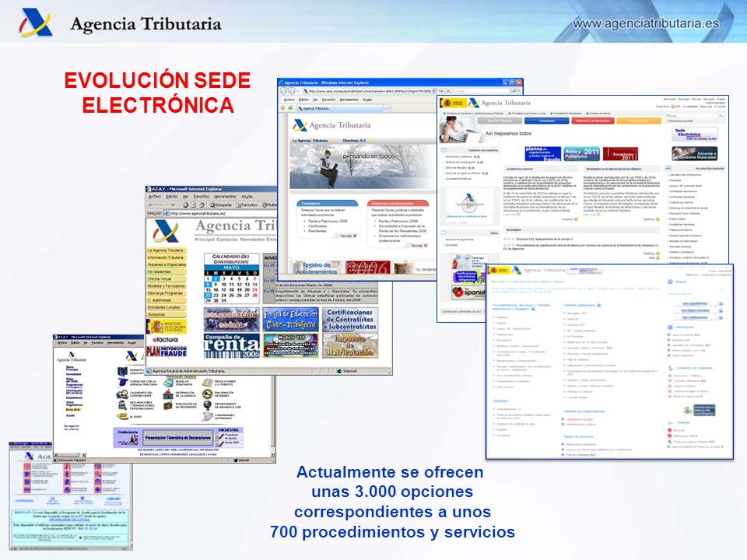Select 'Entidades Locales' yellow sidebar button
Screen dimensions: 747x560
(x=167, y=308)
